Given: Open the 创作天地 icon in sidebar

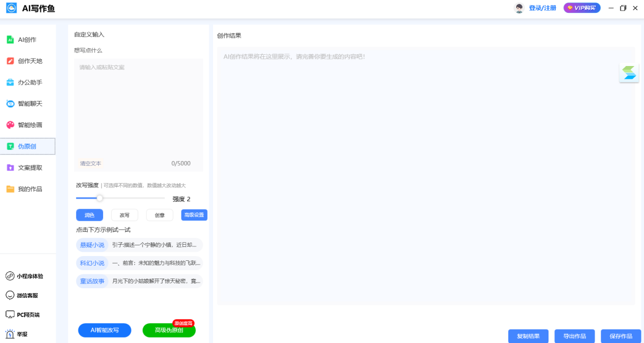Looking at the screenshot, I should pyautogui.click(x=10, y=61).
